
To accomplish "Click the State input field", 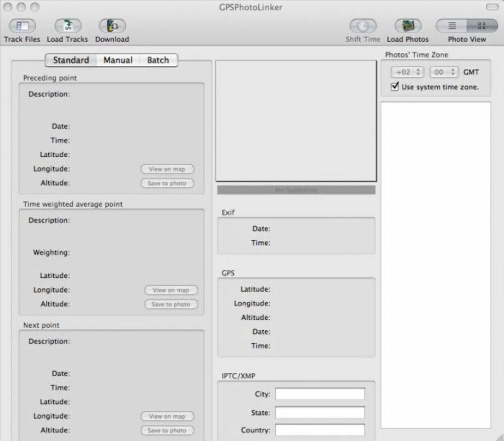I will (320, 412).
